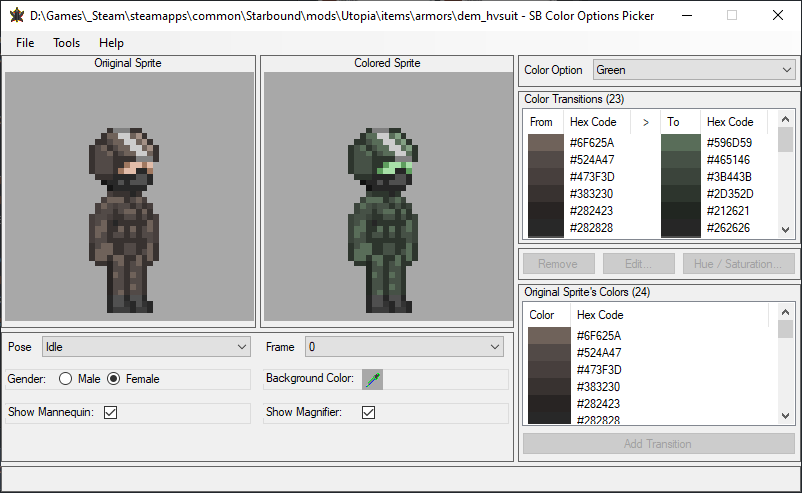Screen dimensions: 802x493
Task: Select To swatch next to #212621
Action: [680, 211]
